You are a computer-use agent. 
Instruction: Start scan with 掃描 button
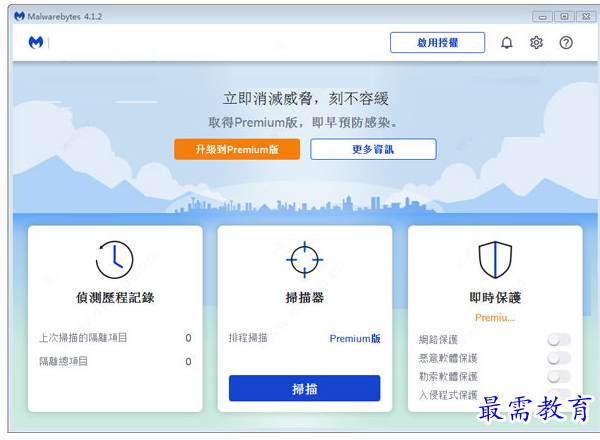tap(305, 388)
